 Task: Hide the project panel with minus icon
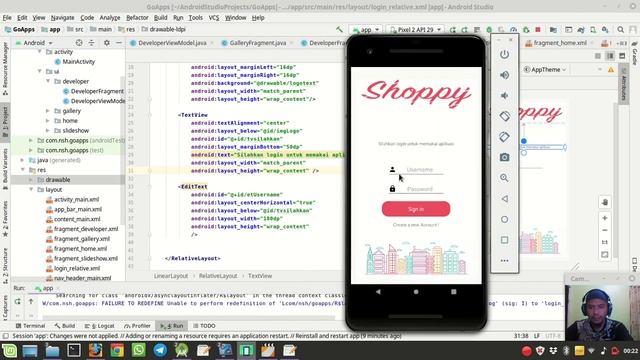pyautogui.click(x=119, y=42)
